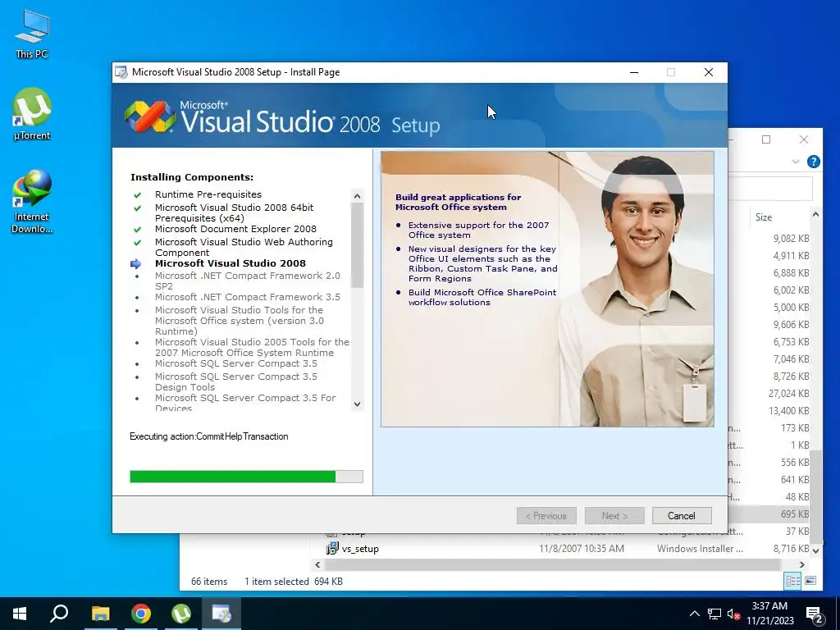The width and height of the screenshot is (840, 630).
Task: Click 'Microsoft Document Explorer 2008' entry
Action: point(235,229)
